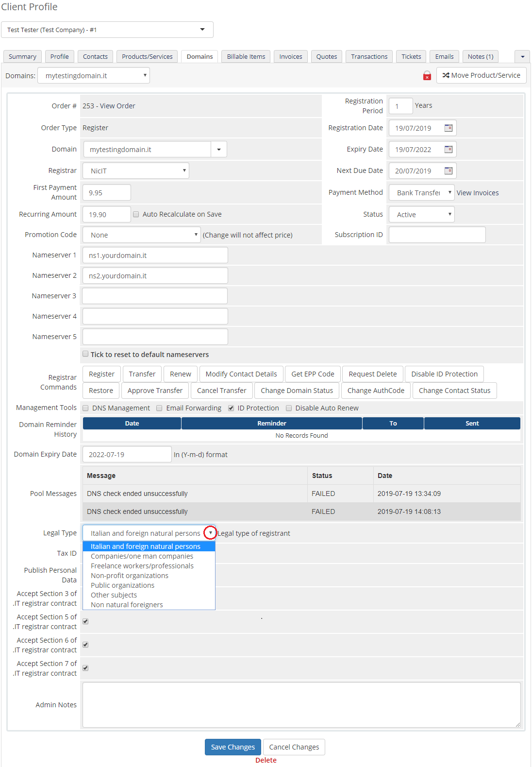Click the Transfer command button
Screen dimensions: 532x767
coord(142,374)
